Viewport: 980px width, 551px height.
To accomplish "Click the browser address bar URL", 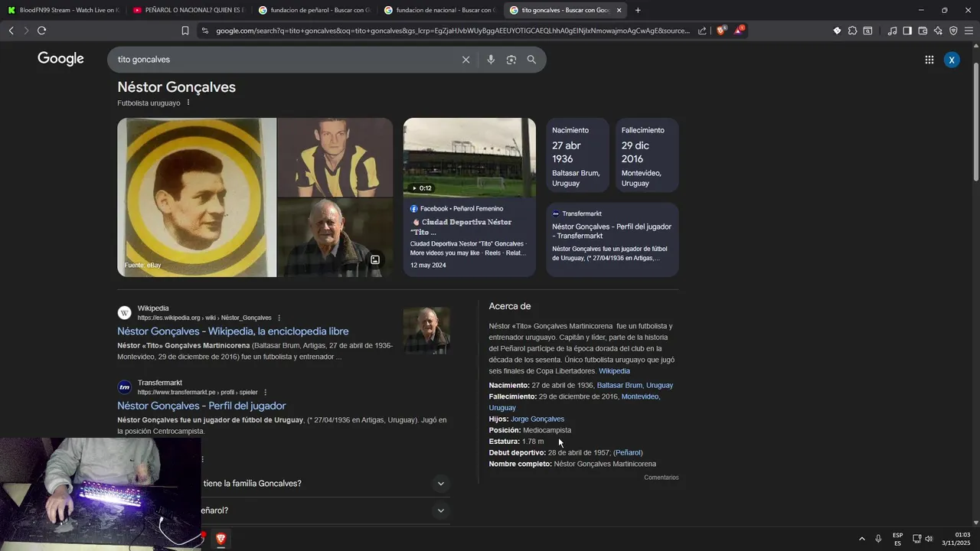I will tap(452, 31).
